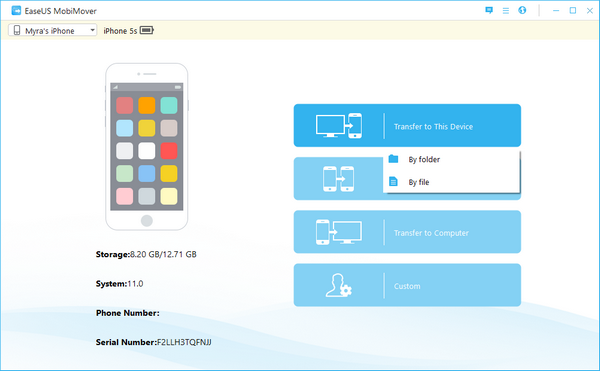Click Transfer to This Device button
Screen dimensions: 600x371
[407, 125]
